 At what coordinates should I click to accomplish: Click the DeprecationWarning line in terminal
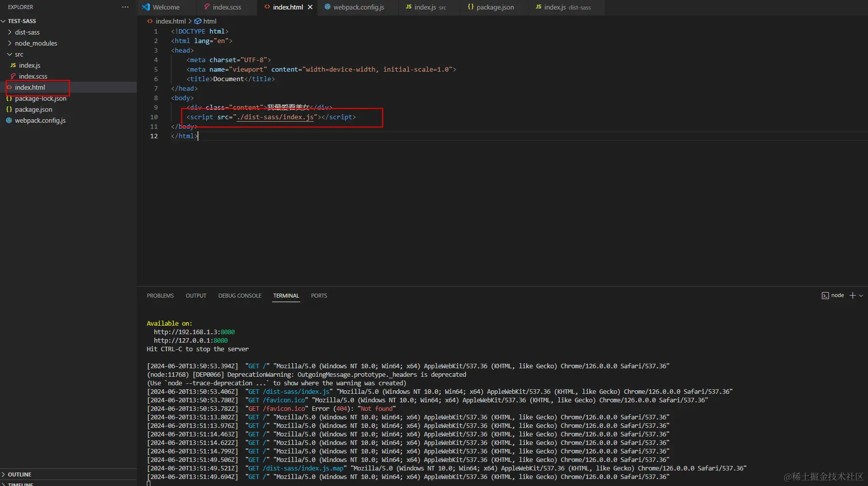click(306, 375)
